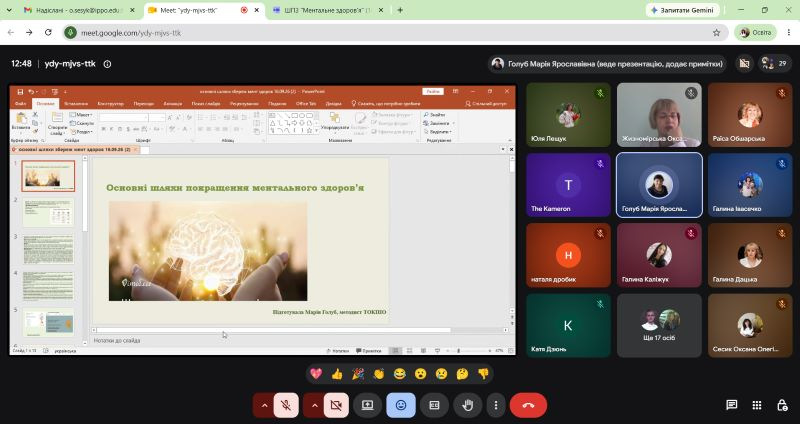Click the Запитати Gemini button
Viewport: 800px width, 424px height.
682,10
